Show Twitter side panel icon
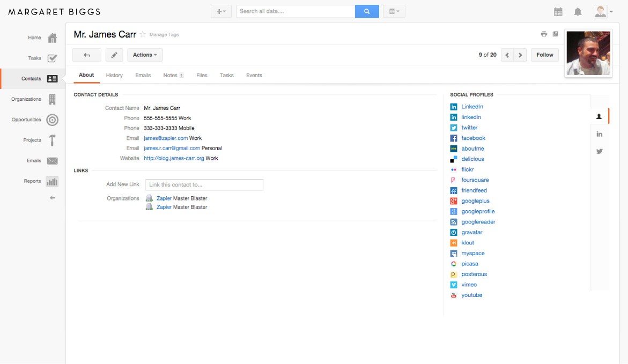This screenshot has width=628, height=364. 599,151
